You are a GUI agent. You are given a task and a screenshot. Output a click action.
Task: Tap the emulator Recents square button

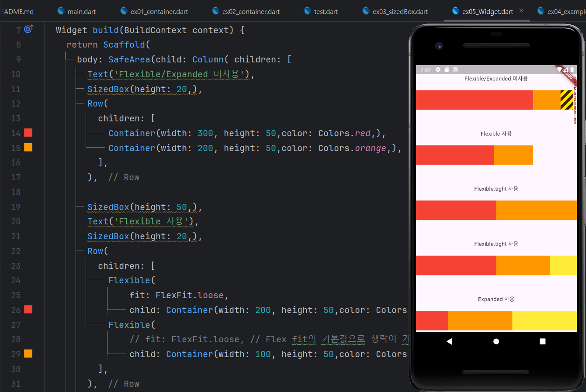click(x=542, y=341)
